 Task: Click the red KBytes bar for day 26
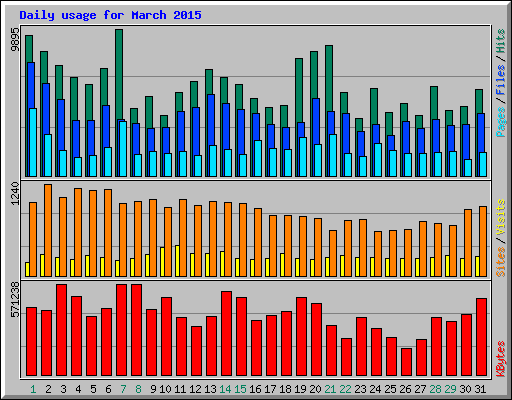pos(406,362)
